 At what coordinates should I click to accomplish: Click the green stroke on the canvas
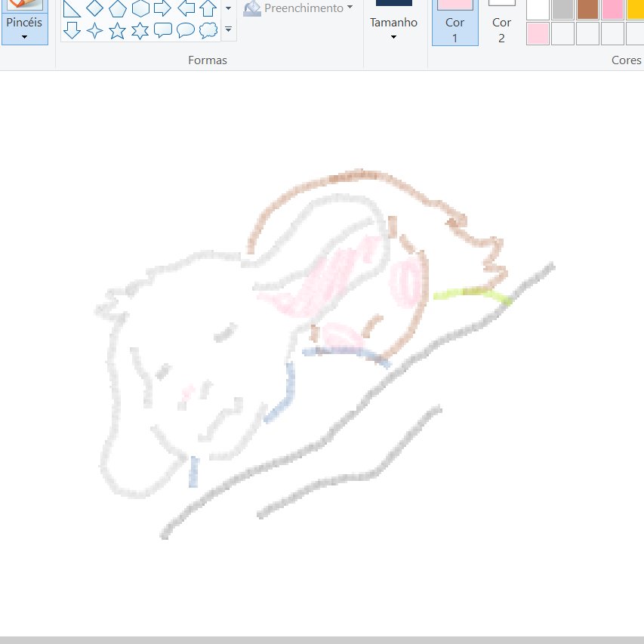click(x=473, y=293)
